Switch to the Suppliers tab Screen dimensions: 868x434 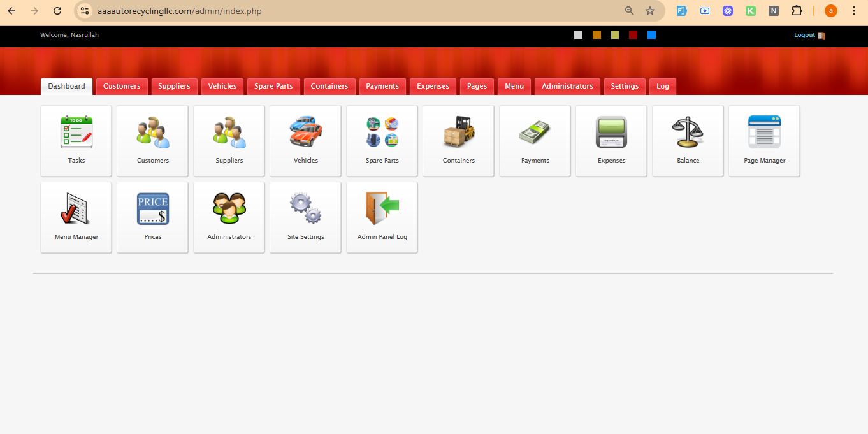174,86
